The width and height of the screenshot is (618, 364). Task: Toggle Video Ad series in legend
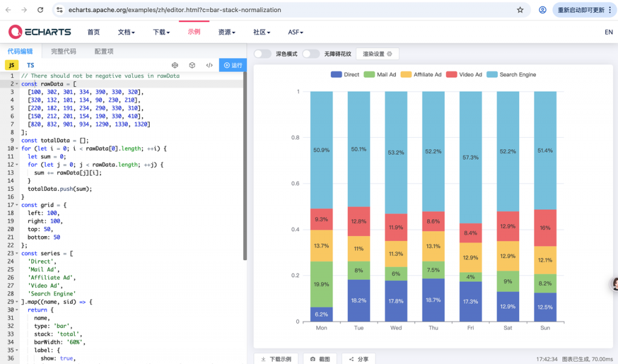pyautogui.click(x=464, y=74)
